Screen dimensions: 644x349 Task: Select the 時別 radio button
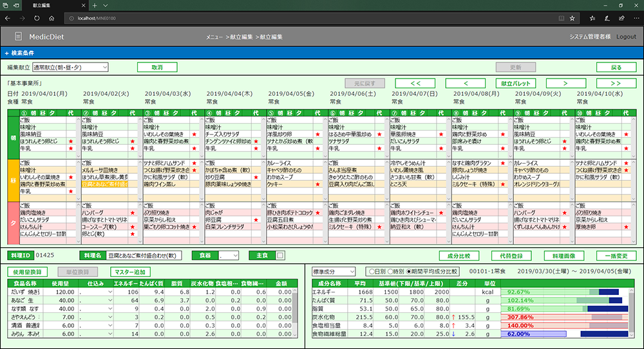pyautogui.click(x=390, y=271)
